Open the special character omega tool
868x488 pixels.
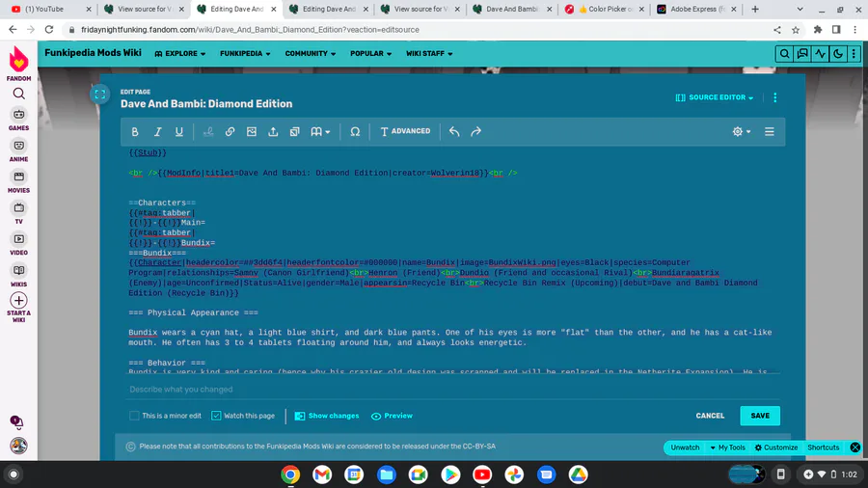click(355, 132)
